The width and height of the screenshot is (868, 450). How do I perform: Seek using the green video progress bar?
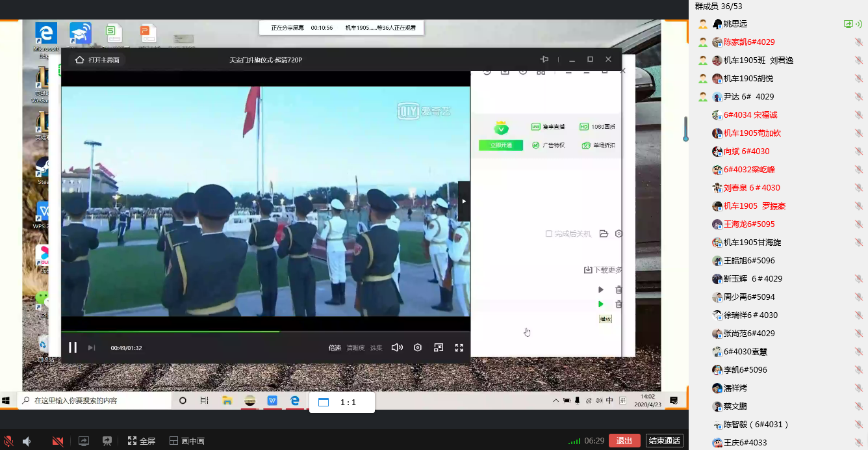(x=266, y=332)
